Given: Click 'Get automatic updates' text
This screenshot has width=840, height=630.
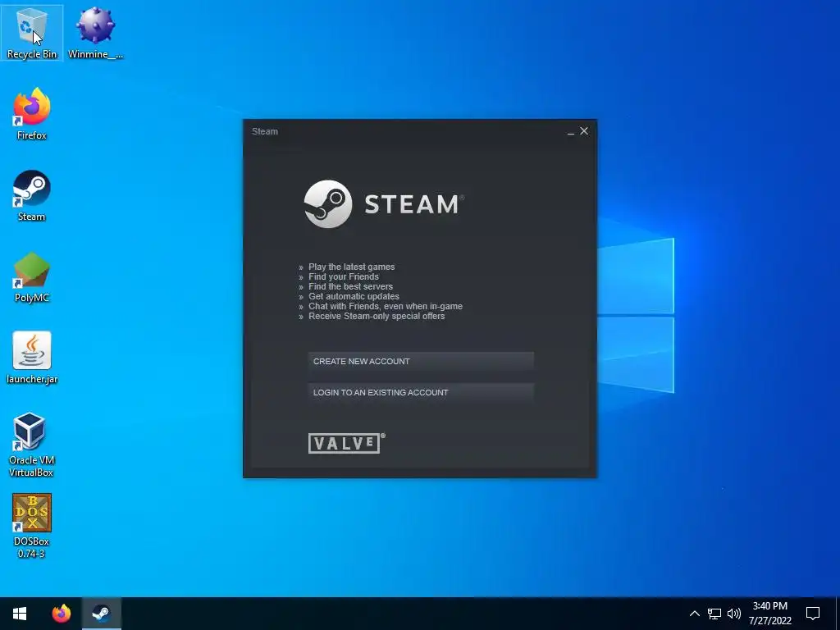Looking at the screenshot, I should [x=354, y=296].
